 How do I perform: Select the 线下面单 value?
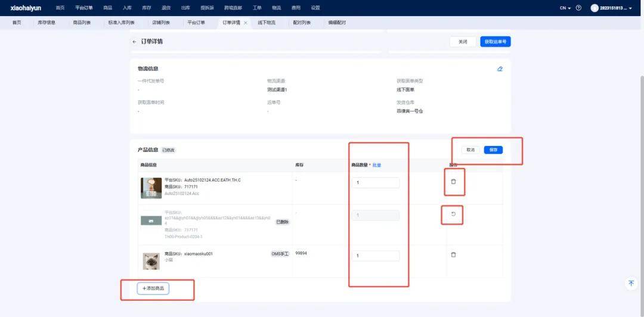pyautogui.click(x=405, y=89)
